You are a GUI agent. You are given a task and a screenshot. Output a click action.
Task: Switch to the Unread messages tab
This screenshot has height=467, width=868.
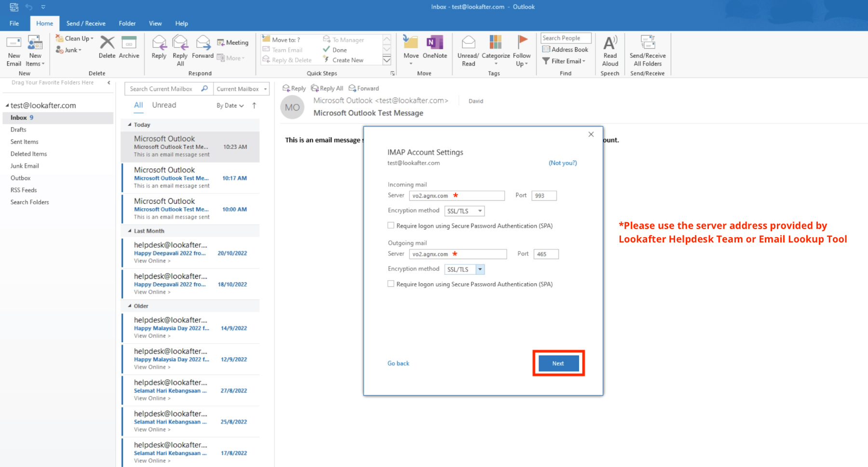(x=164, y=105)
